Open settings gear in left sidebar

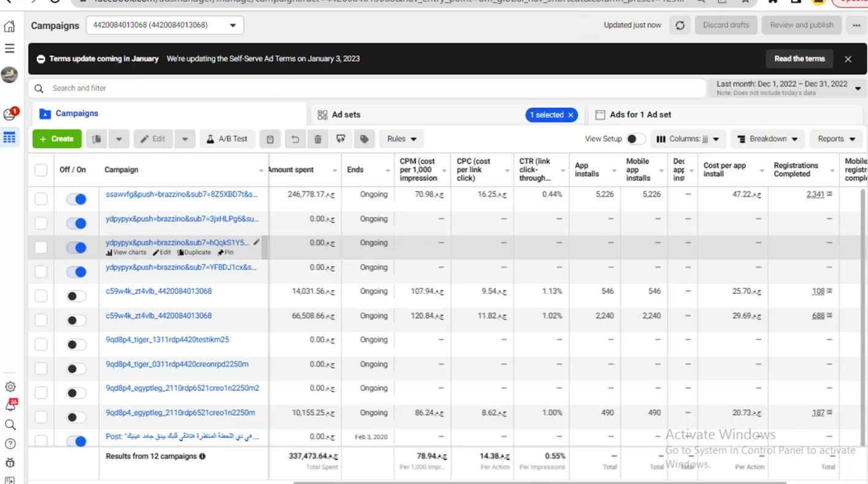coord(10,387)
